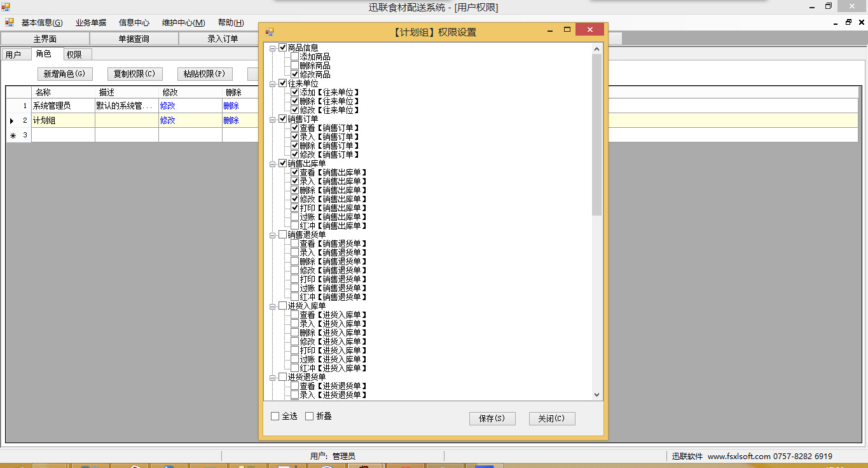Click the 修改 link for 系统管理员

pyautogui.click(x=168, y=106)
